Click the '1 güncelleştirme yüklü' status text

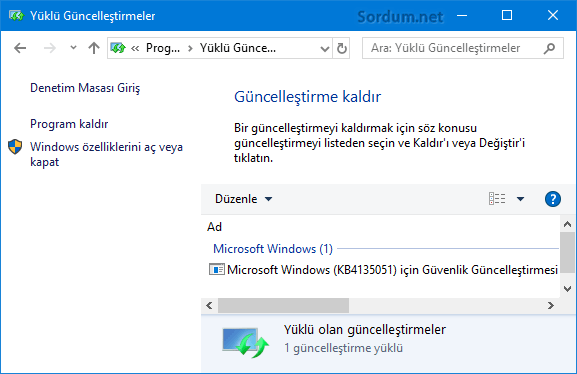343,348
